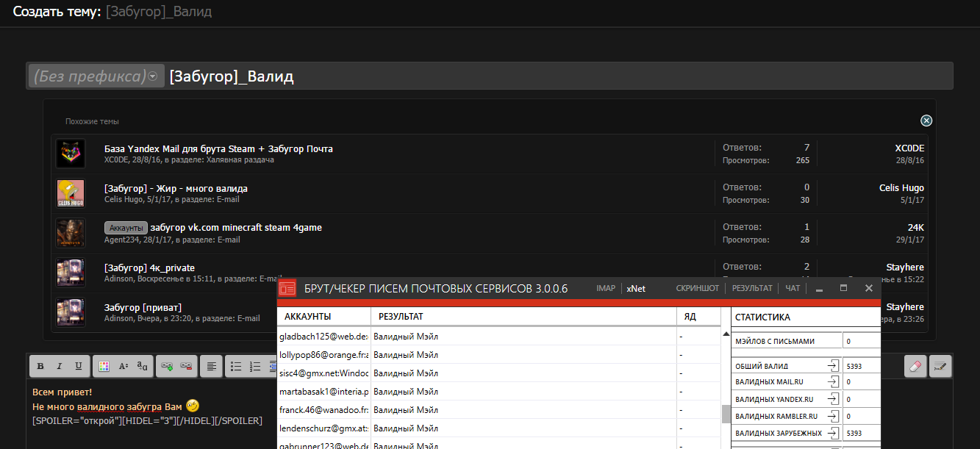Export ВАЛИДНЫХ YANDEX.RU results via arrow icon

[x=832, y=399]
